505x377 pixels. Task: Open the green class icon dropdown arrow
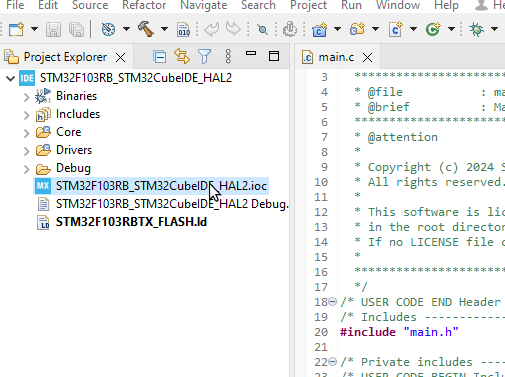[x=451, y=29]
